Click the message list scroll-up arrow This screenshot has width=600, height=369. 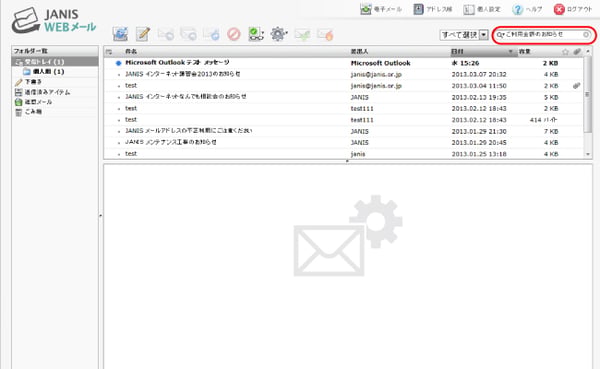tap(588, 51)
